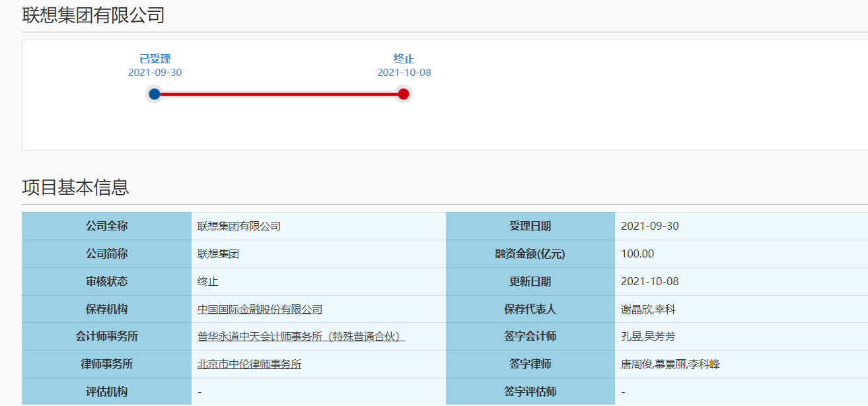
Task: Click the 终止 label above the timeline
Action: pos(404,58)
